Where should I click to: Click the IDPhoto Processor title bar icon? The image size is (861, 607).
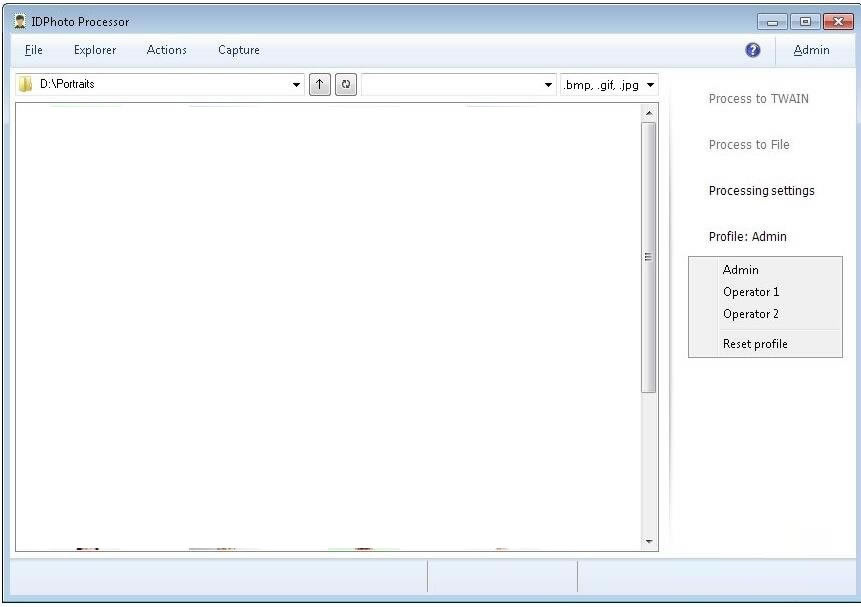pos(21,20)
